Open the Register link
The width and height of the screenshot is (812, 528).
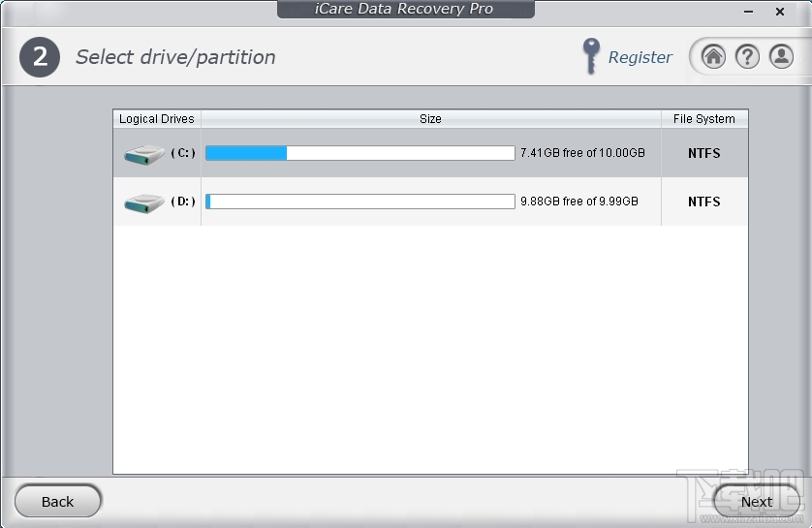(x=640, y=57)
